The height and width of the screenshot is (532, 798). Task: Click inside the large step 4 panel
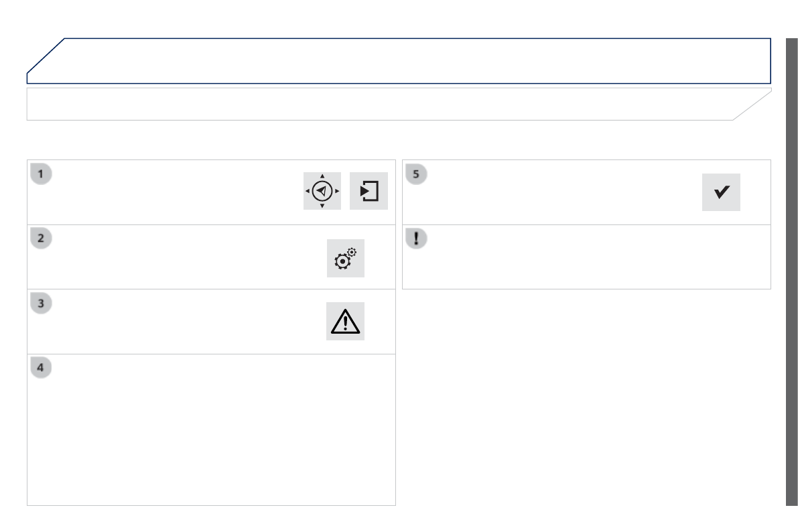(211, 436)
